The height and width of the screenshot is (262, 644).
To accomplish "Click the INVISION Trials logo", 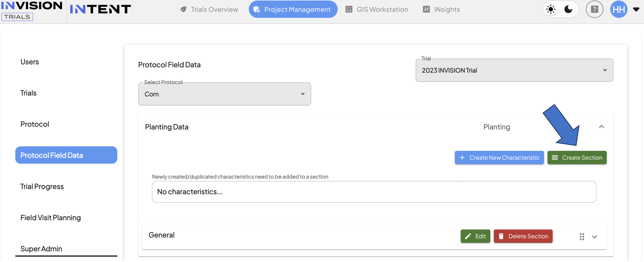I will pyautogui.click(x=32, y=10).
